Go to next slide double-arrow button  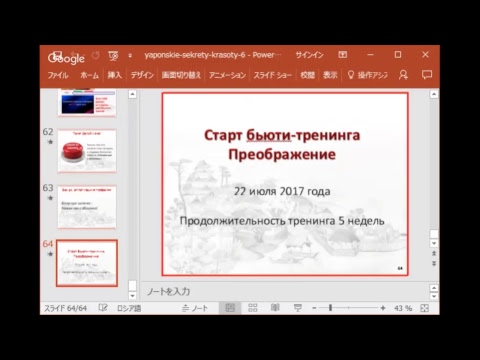click(434, 263)
